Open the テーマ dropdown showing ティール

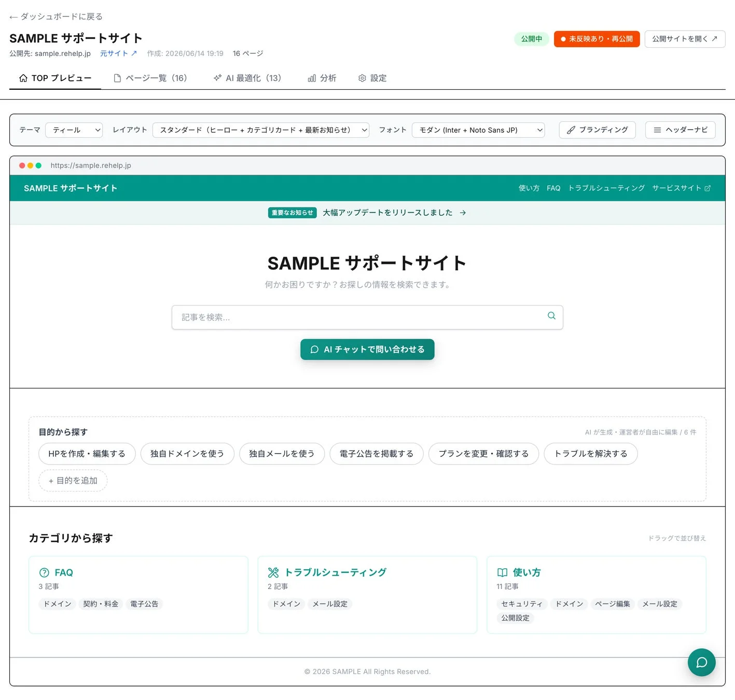pos(74,130)
